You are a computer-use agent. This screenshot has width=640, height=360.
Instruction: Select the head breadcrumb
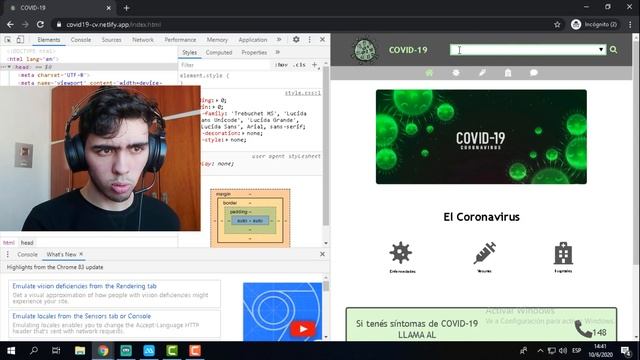tap(27, 242)
